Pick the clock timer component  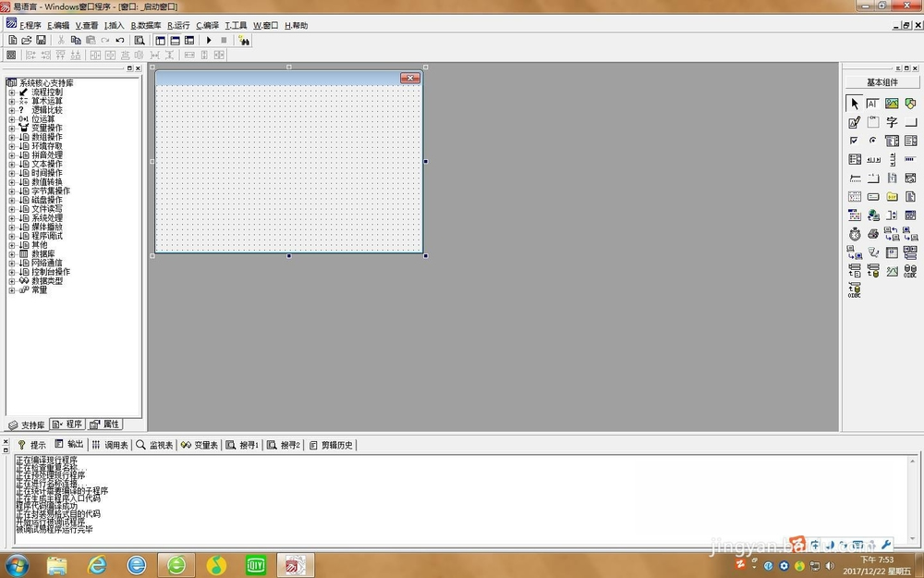click(x=855, y=234)
